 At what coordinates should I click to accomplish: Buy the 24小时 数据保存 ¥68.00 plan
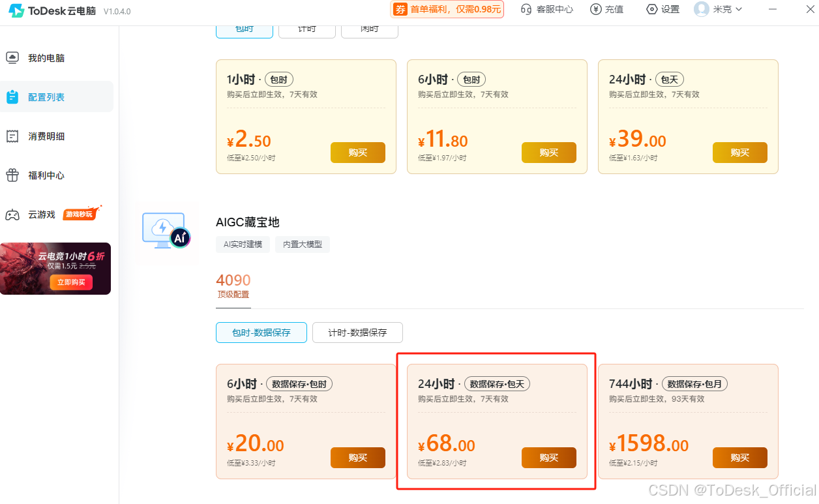549,458
